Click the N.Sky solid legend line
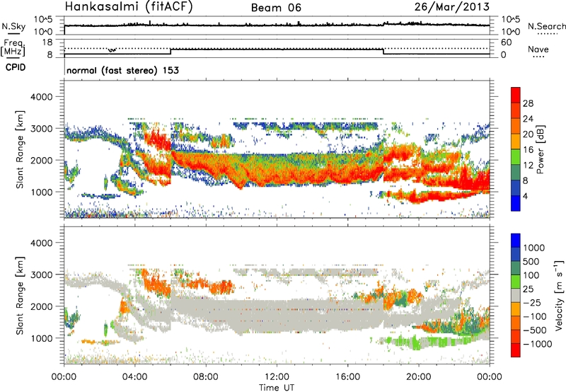Screen dimensions: 566x392 (13, 33)
